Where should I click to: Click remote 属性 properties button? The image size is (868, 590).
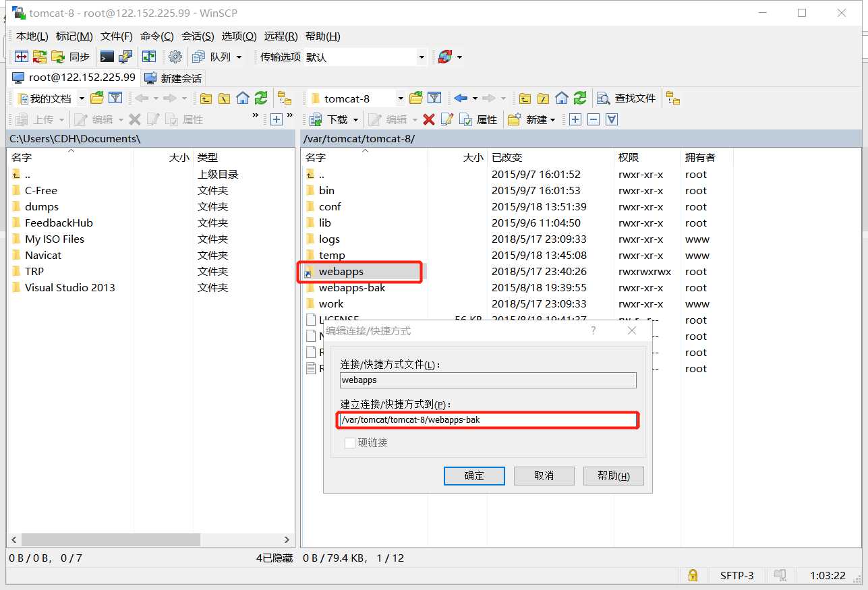478,119
